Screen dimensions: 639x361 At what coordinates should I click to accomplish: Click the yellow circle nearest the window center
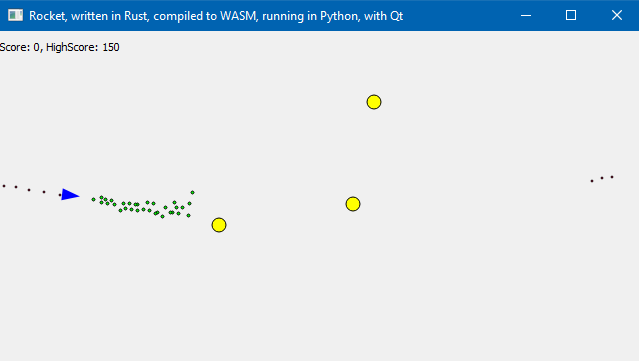click(353, 204)
